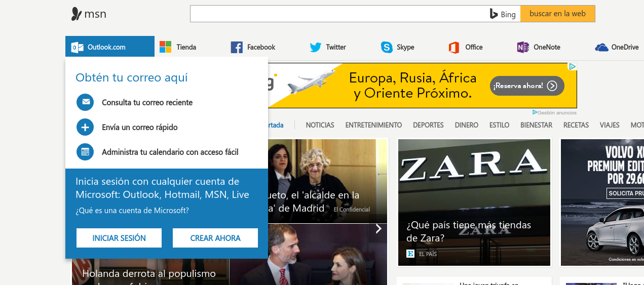Open the Twitter menu label
Image resolution: width=644 pixels, height=285 pixels.
pos(336,47)
